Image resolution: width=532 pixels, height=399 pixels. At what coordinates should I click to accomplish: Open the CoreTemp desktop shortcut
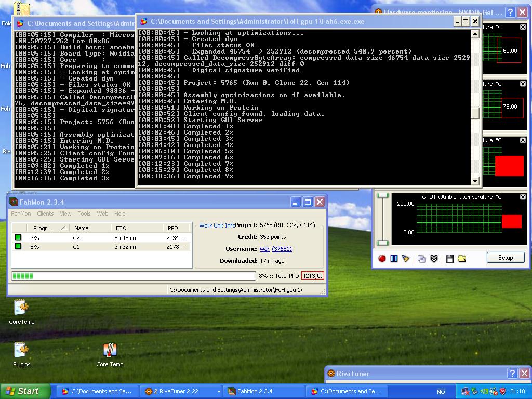point(21,312)
